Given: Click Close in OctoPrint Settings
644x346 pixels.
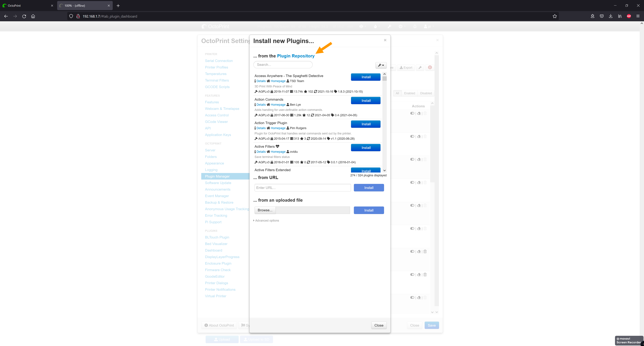Looking at the screenshot, I should [x=415, y=325].
